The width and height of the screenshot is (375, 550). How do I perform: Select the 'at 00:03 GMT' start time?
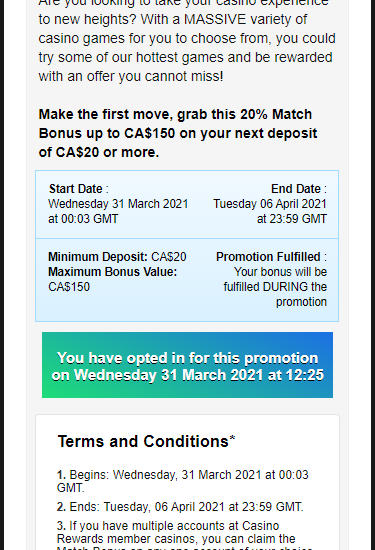coord(83,219)
